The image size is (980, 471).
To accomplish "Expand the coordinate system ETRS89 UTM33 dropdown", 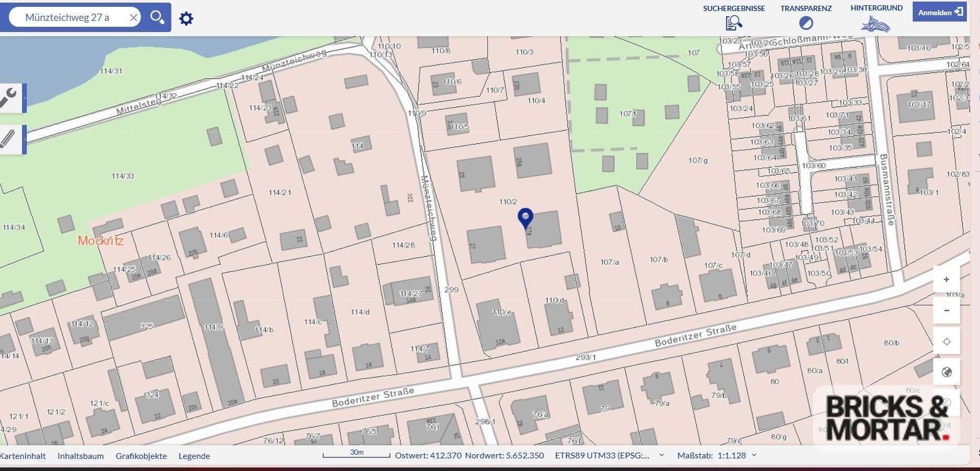I will click(x=662, y=455).
